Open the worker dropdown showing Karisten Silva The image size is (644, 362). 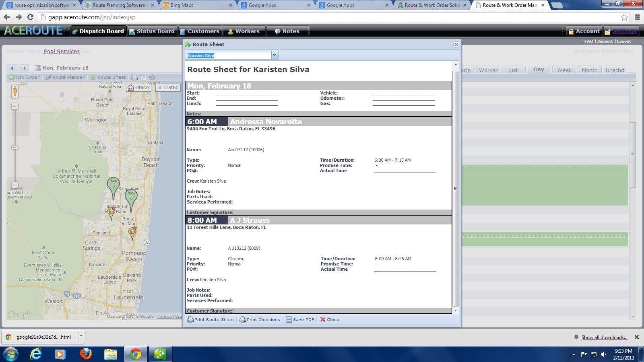point(275,55)
